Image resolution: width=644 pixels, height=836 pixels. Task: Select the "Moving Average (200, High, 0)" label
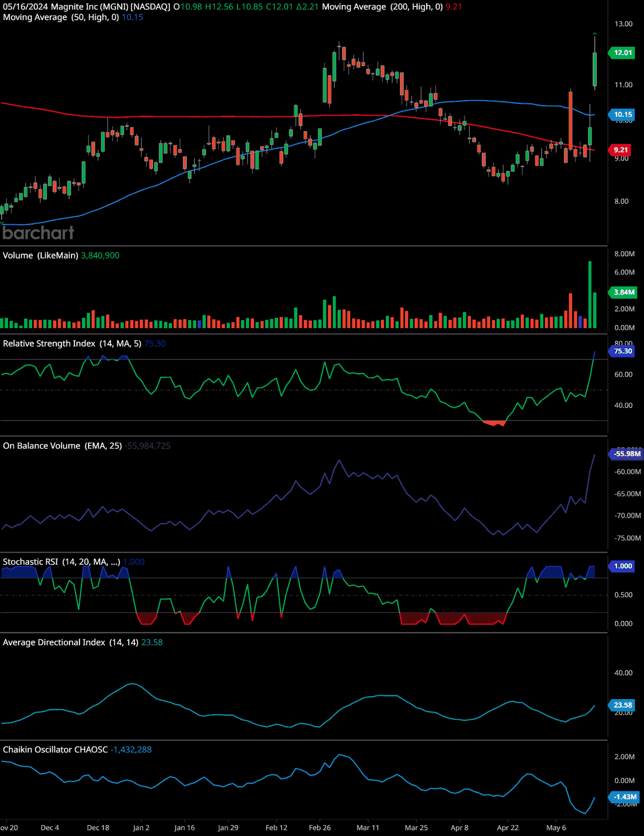coord(382,7)
